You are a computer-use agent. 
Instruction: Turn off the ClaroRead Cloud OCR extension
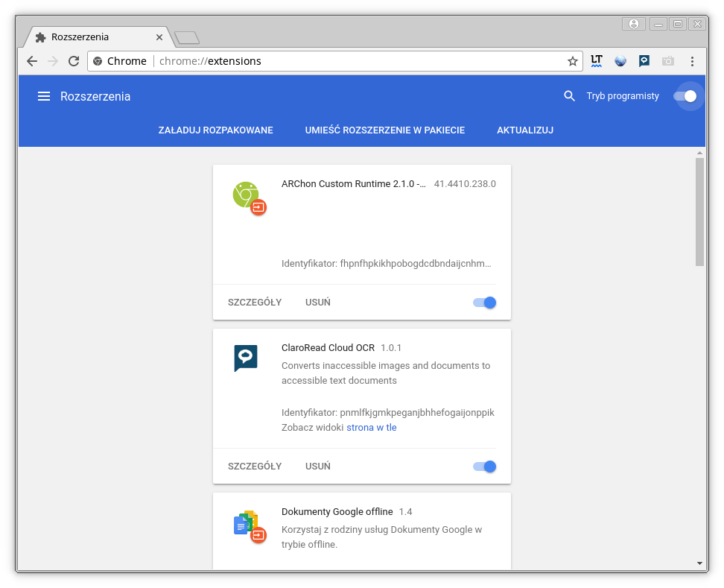(x=483, y=466)
